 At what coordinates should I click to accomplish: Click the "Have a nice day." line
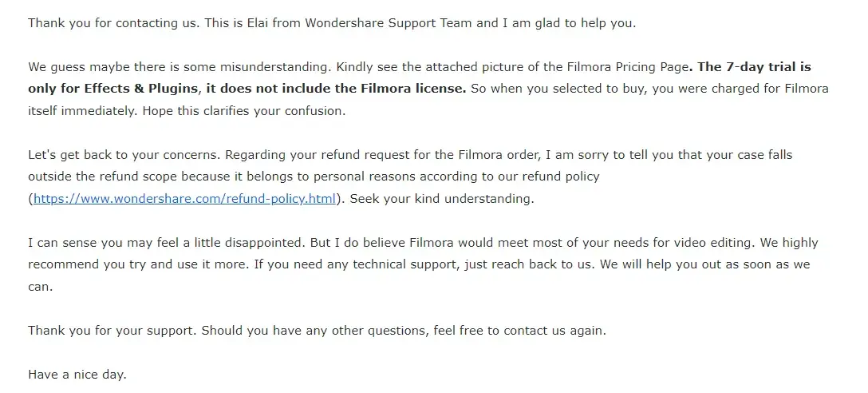click(x=77, y=374)
